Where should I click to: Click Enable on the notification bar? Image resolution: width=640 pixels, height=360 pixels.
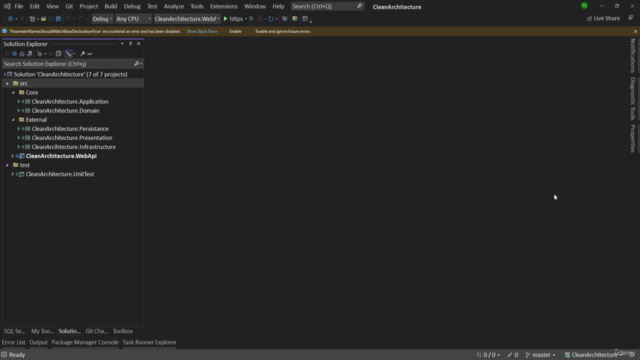coord(235,31)
